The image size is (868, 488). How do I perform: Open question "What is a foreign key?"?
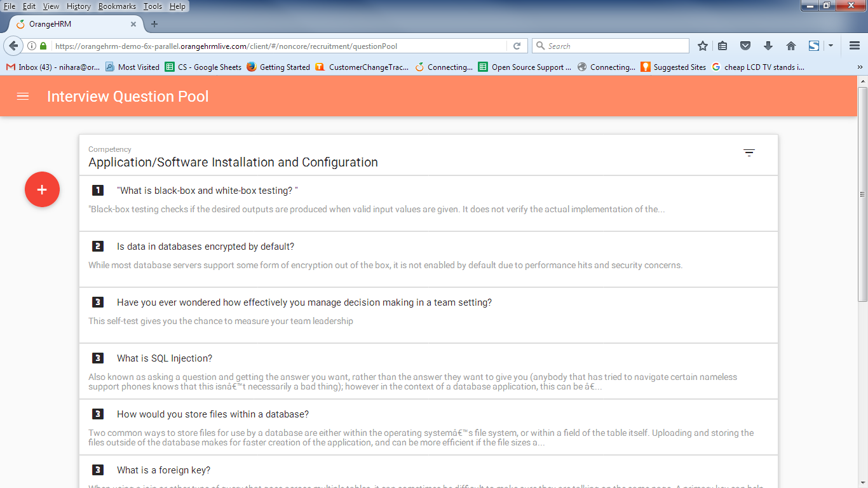163,470
